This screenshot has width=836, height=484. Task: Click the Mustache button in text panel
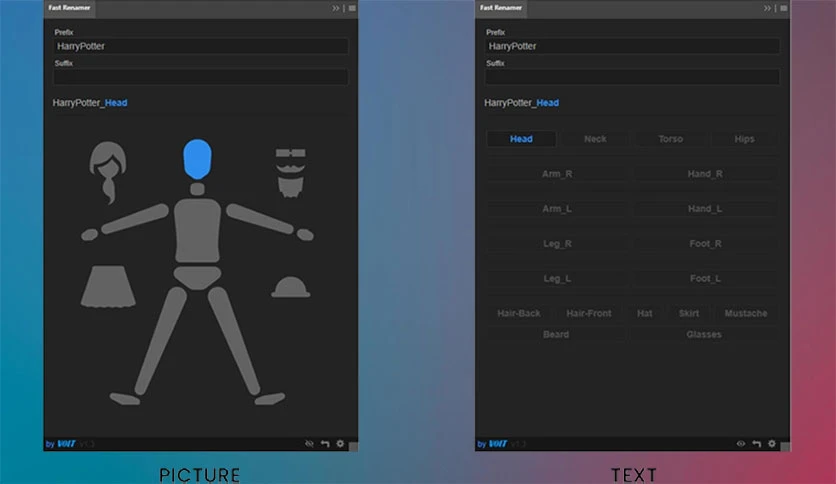coord(746,313)
